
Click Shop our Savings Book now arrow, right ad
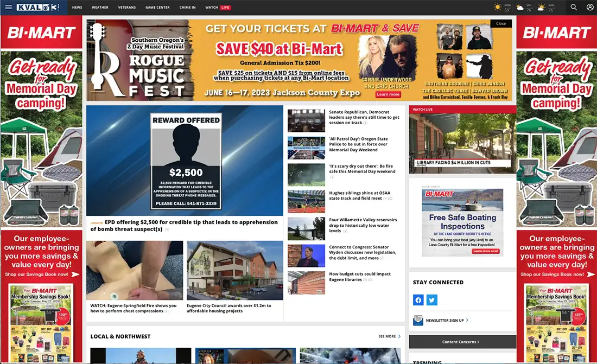click(590, 274)
